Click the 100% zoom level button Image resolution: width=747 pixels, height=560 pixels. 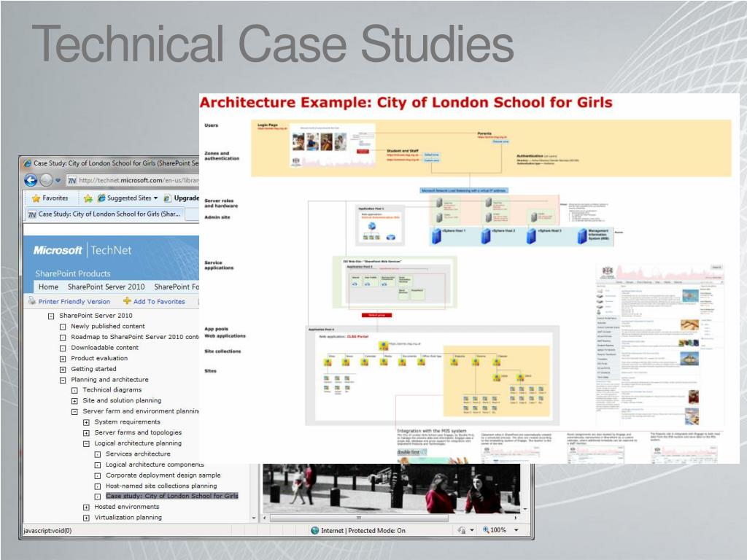coord(494,530)
